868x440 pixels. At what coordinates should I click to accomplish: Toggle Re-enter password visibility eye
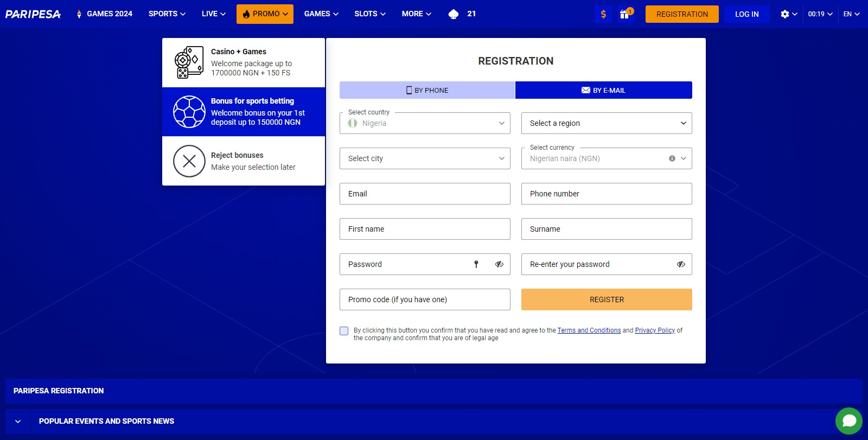coord(681,264)
